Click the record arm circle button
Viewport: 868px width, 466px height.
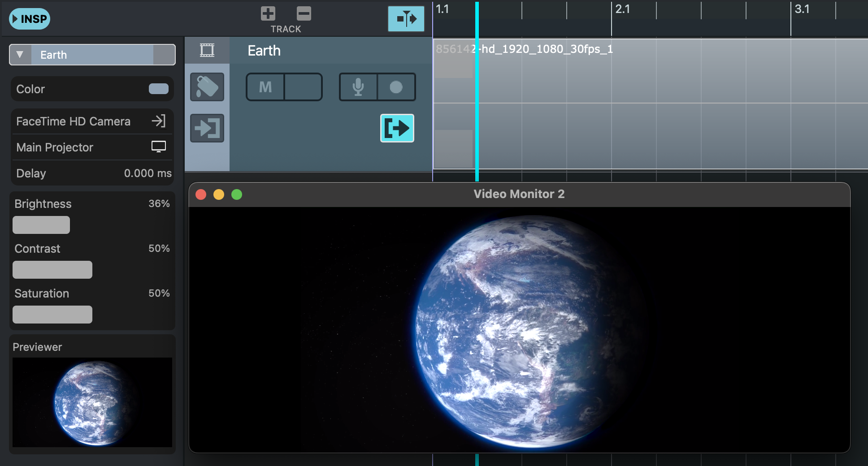(396, 87)
